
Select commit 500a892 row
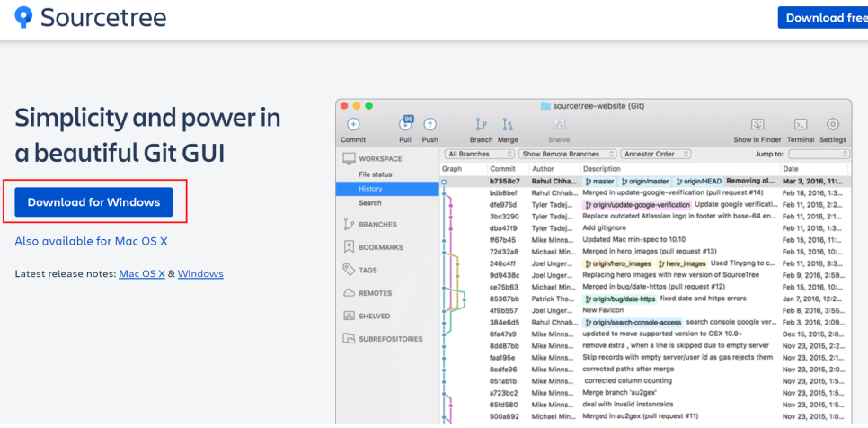[x=644, y=415]
